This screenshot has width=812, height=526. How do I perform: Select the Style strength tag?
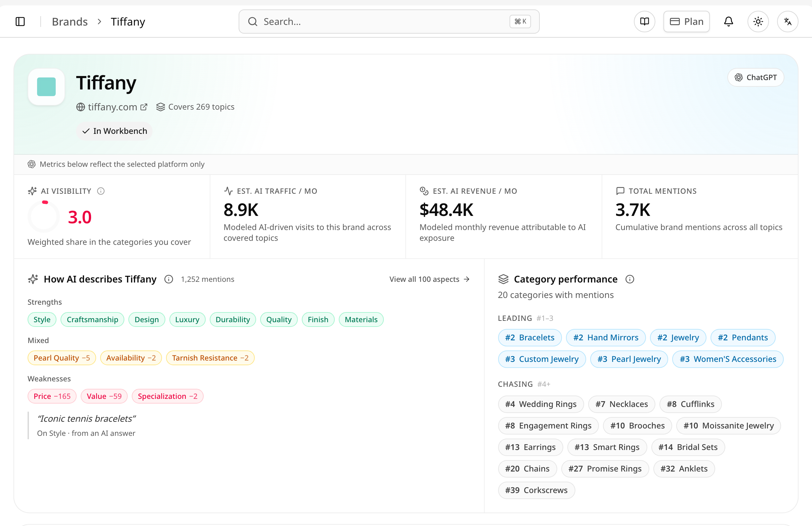(42, 320)
